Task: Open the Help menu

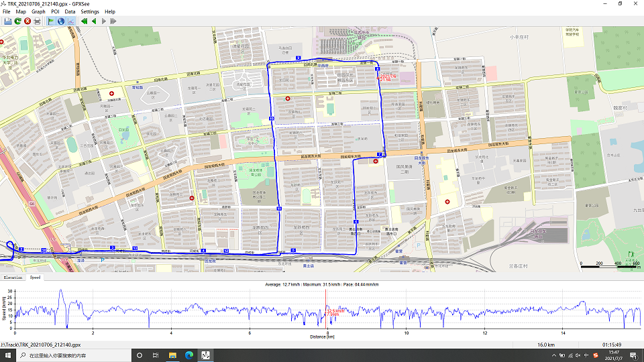Action: 109,11
